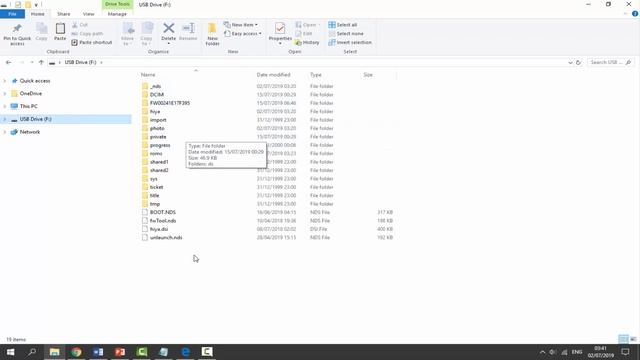The height and width of the screenshot is (360, 640).
Task: Select the shared2 folder
Action: pos(159,170)
